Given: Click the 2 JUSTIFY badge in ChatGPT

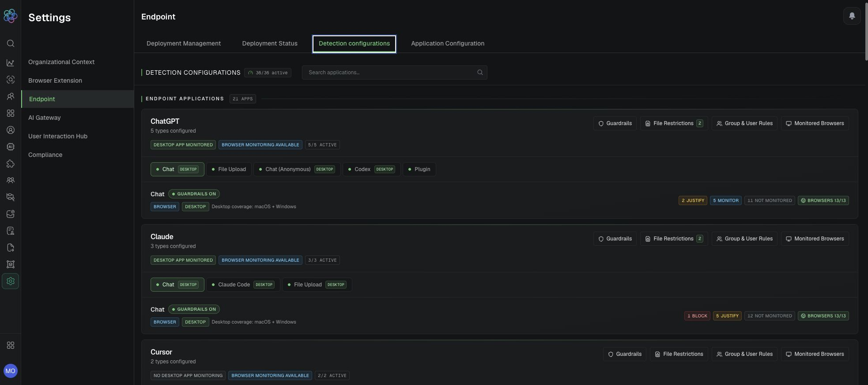Looking at the screenshot, I should coord(693,201).
